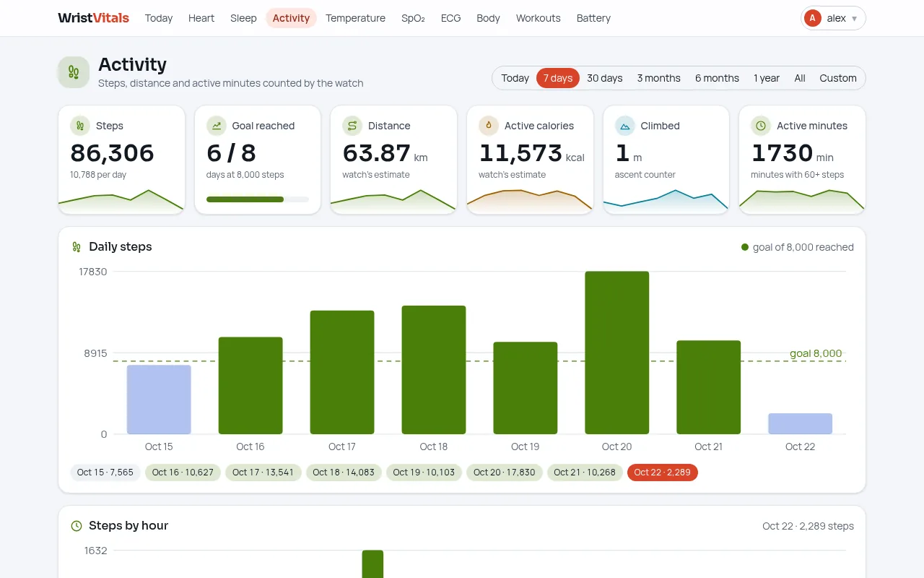
Task: Choose the 30 days range
Action: point(605,78)
